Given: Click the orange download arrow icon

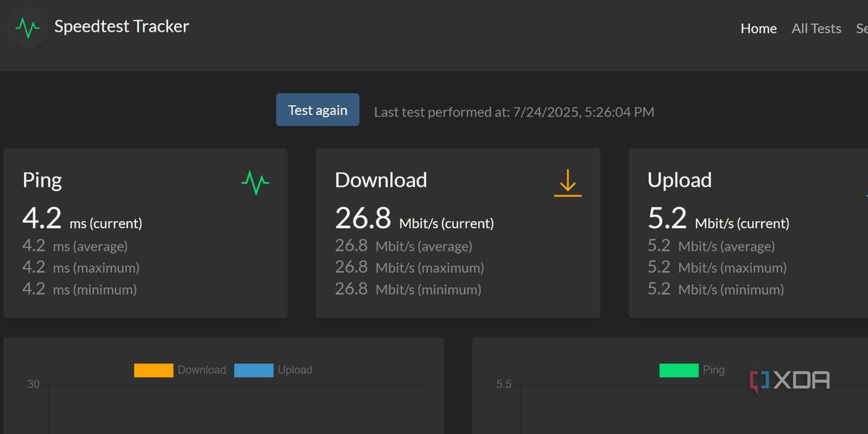Looking at the screenshot, I should tap(568, 183).
